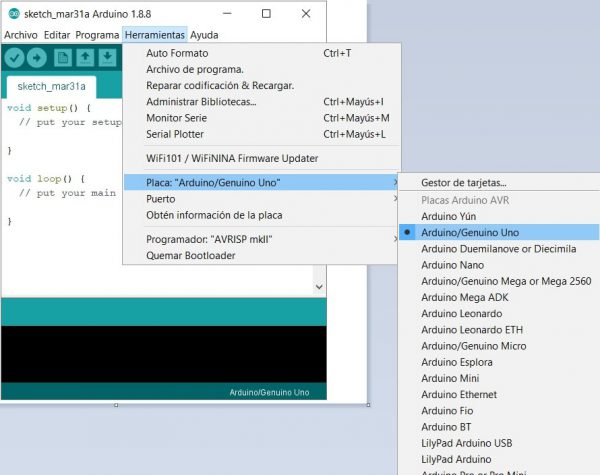Click the Open sketch up-arrow icon
Image resolution: width=600 pixels, height=475 pixels.
pos(85,58)
